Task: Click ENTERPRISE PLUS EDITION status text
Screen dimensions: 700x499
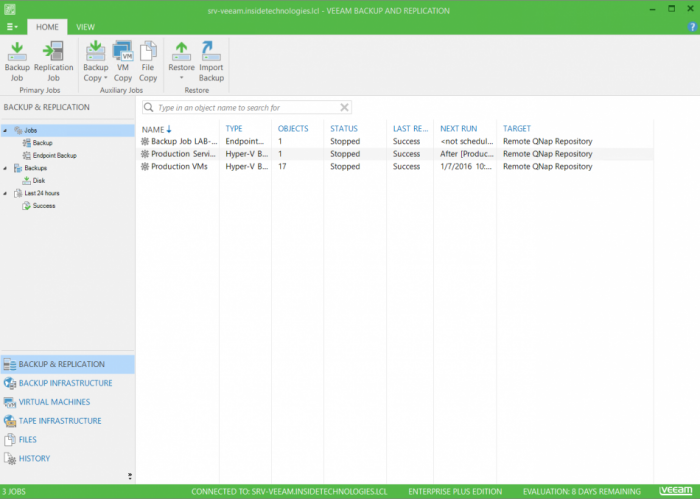Action: 455,492
